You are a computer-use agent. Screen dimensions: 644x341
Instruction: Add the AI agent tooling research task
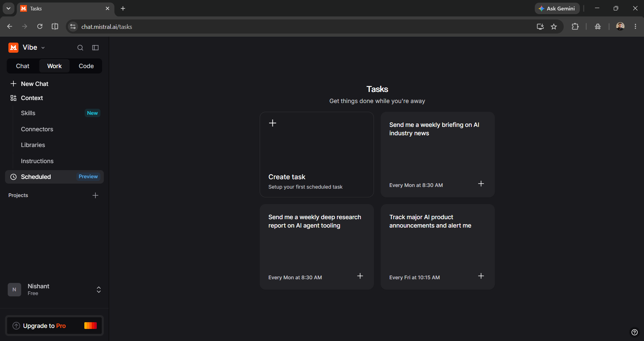[360, 276]
